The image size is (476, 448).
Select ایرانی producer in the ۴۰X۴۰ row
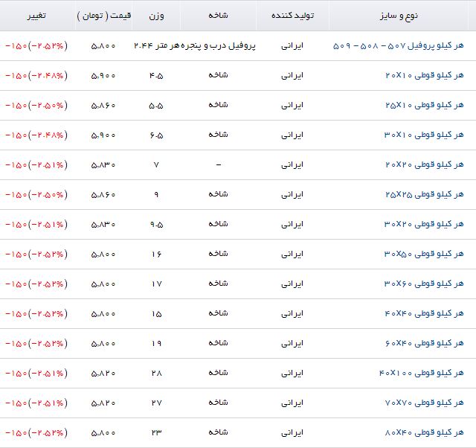(292, 314)
